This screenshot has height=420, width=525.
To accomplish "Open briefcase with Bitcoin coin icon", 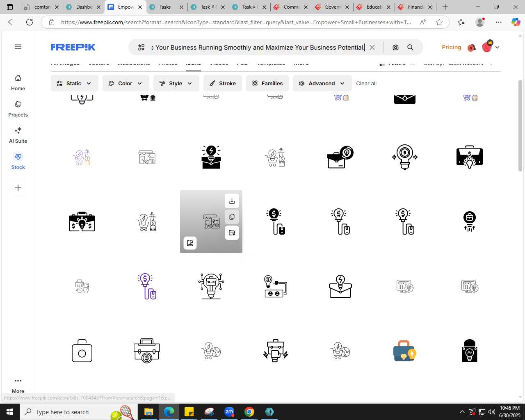I will [147, 351].
